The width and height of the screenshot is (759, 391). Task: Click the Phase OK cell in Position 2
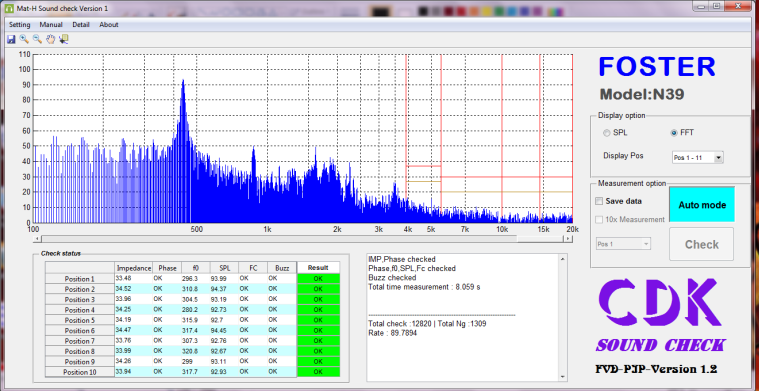pos(167,289)
